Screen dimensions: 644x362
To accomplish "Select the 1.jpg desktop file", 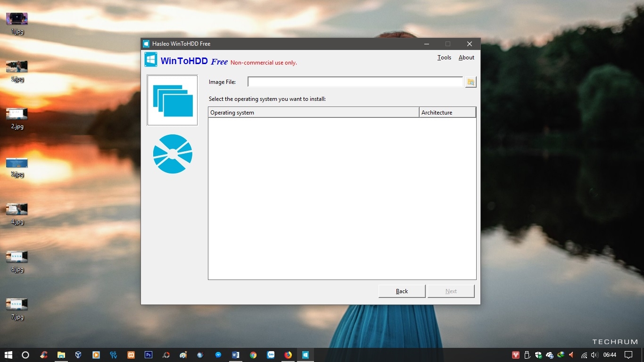I will pyautogui.click(x=17, y=24).
